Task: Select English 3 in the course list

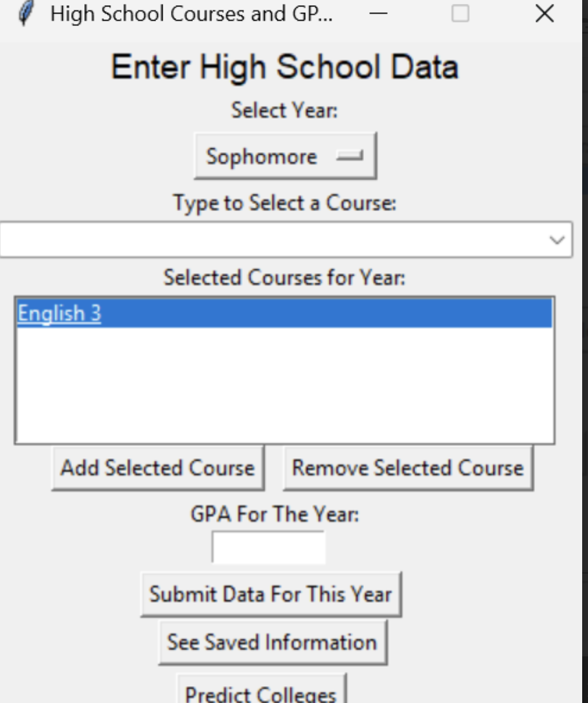Action: tap(284, 313)
